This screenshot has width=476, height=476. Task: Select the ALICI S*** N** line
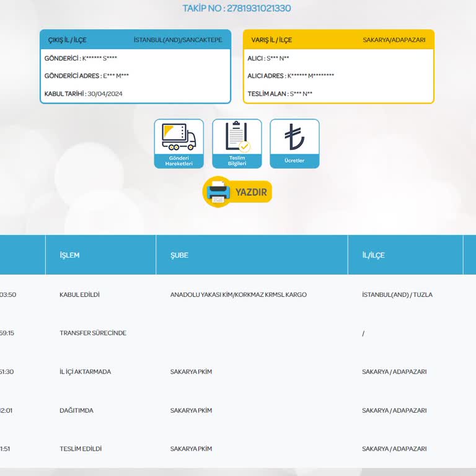point(268,58)
